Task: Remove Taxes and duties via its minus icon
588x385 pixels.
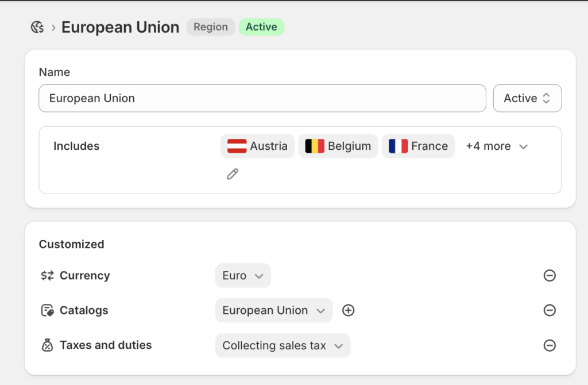Action: coord(550,345)
